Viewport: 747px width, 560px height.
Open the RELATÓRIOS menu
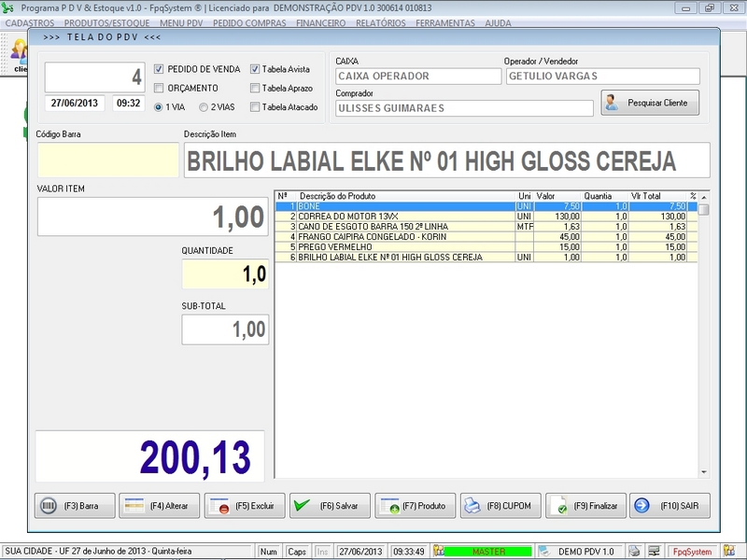coord(380,22)
